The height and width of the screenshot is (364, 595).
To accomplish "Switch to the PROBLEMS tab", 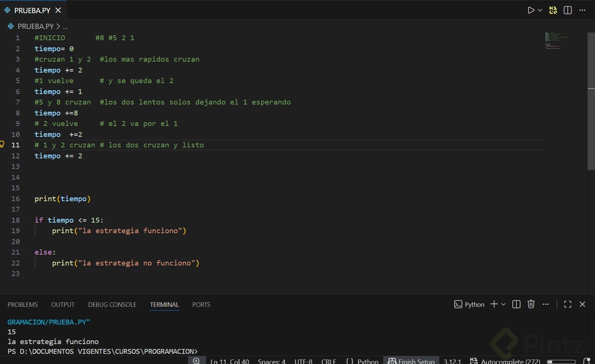I will click(x=23, y=305).
